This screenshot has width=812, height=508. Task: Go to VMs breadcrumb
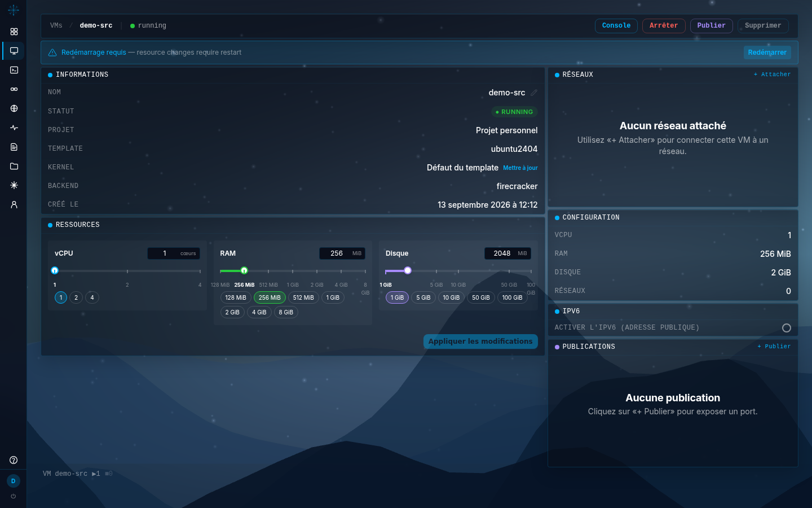(x=56, y=25)
